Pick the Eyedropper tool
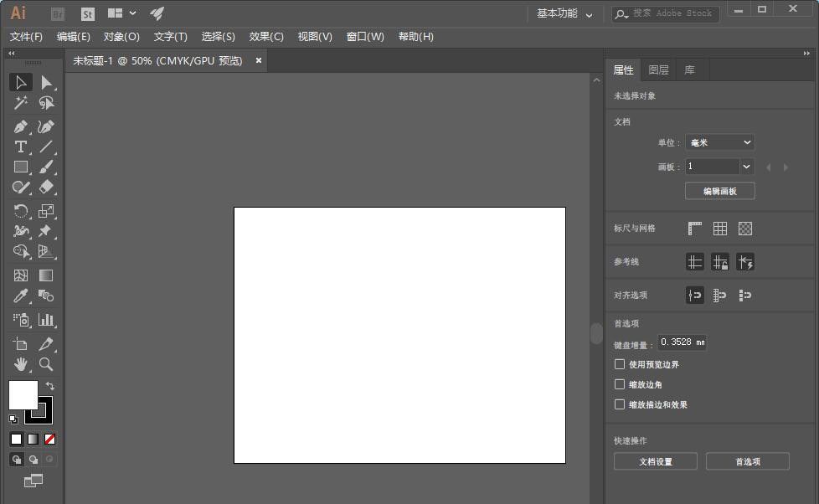 [18, 296]
